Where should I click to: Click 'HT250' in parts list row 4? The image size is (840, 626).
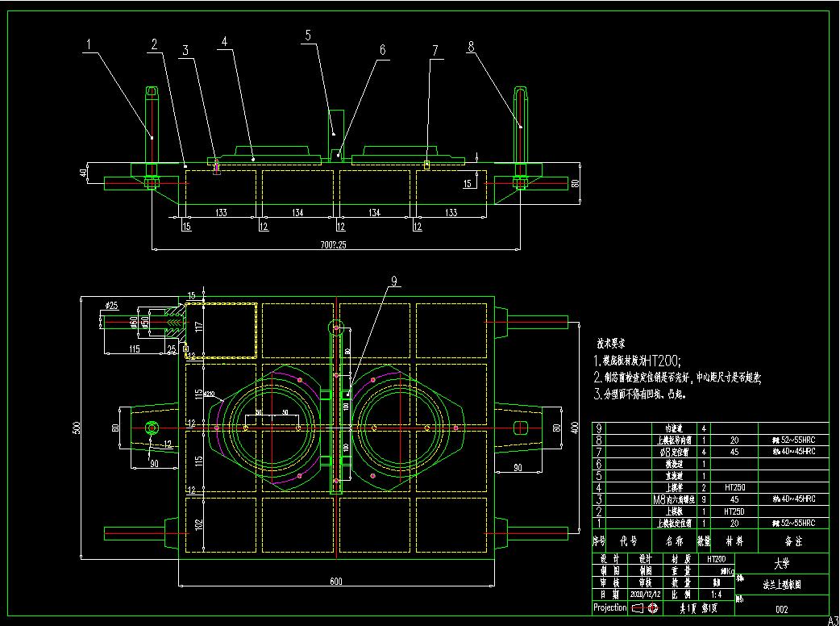[x=734, y=488]
